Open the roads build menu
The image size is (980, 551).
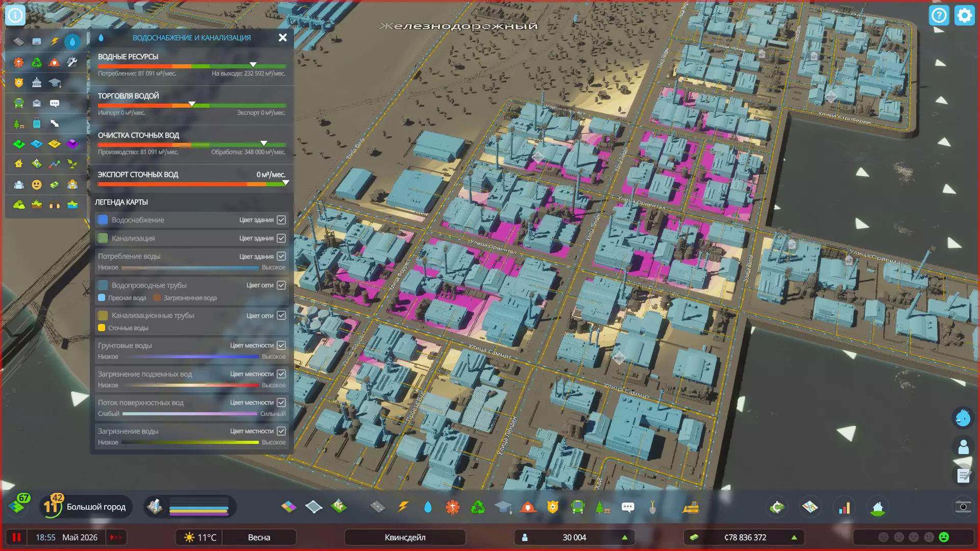coord(377,507)
